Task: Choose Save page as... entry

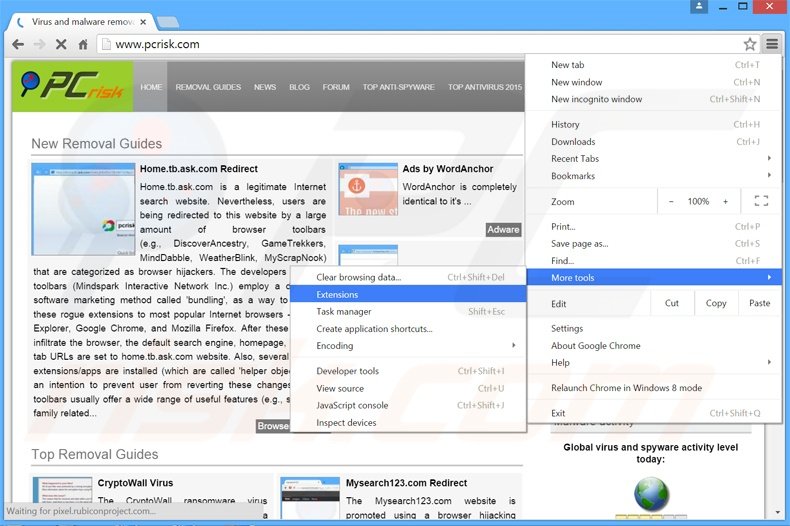Action: pyautogui.click(x=654, y=243)
